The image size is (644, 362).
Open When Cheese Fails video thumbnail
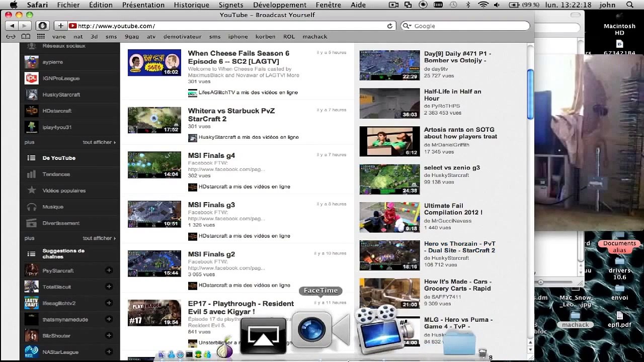pyautogui.click(x=154, y=62)
